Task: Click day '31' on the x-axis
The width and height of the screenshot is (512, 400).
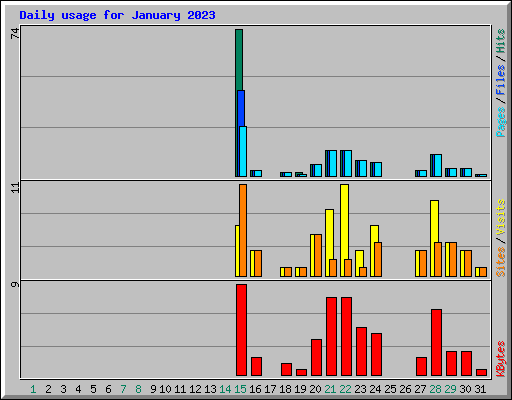Action: [x=480, y=389]
